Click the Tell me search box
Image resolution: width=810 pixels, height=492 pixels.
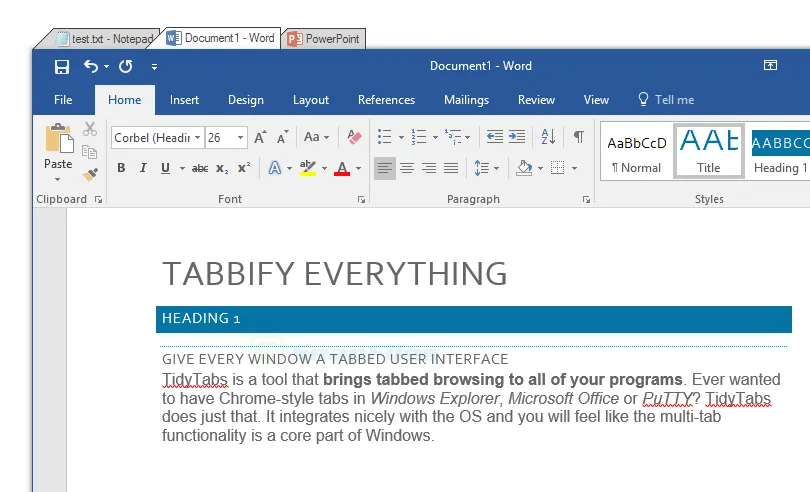point(666,99)
